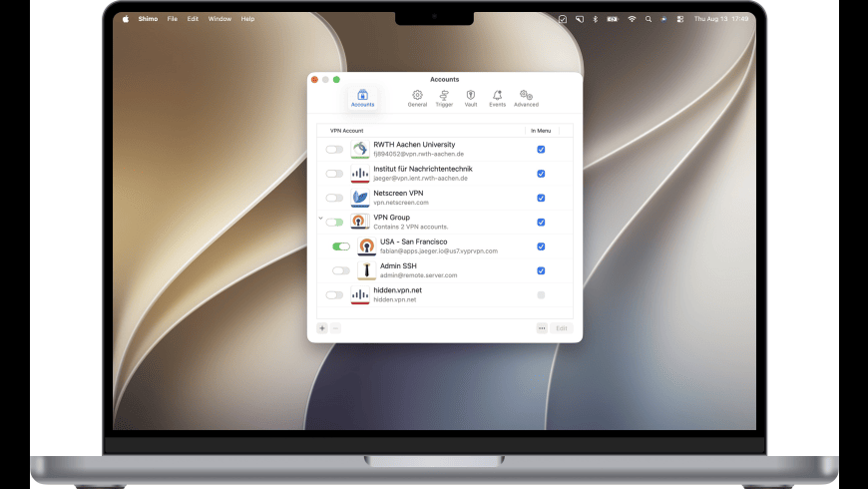Screen dimensions: 868x489
Task: Enable the Admin SSH connection switch
Action: (341, 270)
